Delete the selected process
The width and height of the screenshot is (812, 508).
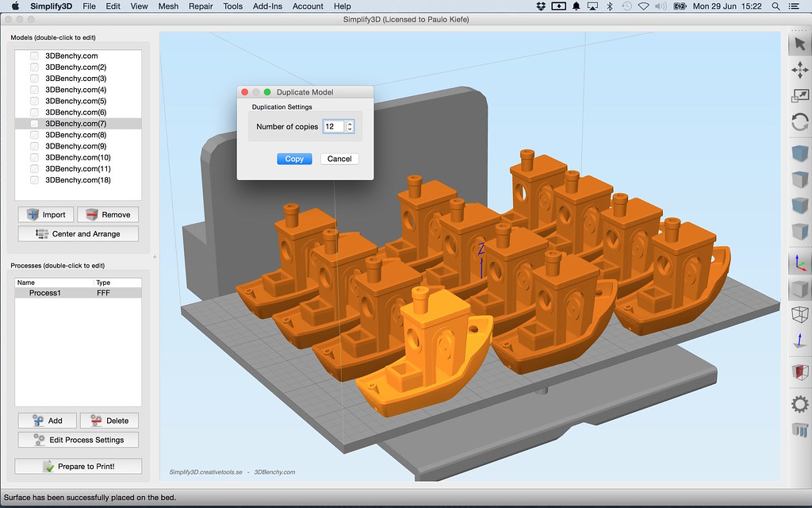coord(109,421)
